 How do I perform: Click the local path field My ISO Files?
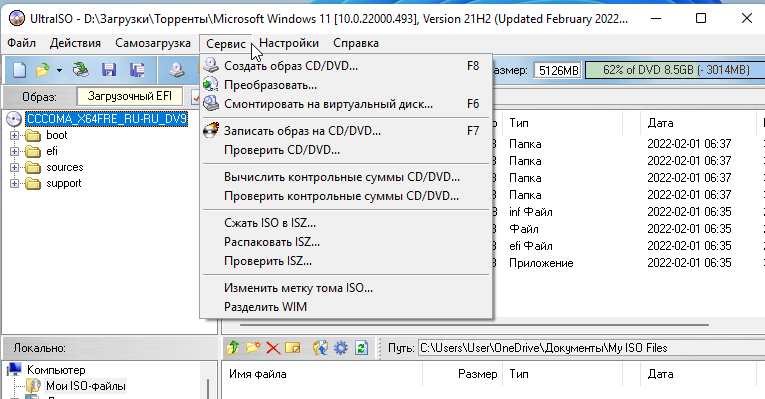(x=591, y=348)
